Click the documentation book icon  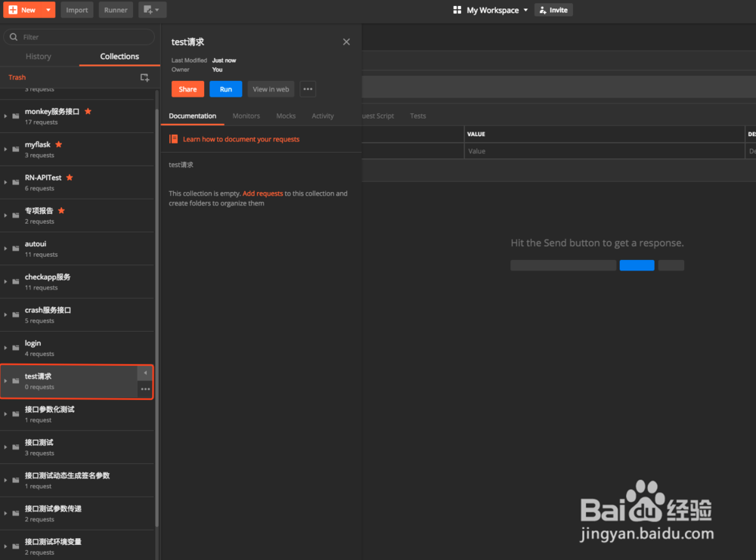point(174,139)
